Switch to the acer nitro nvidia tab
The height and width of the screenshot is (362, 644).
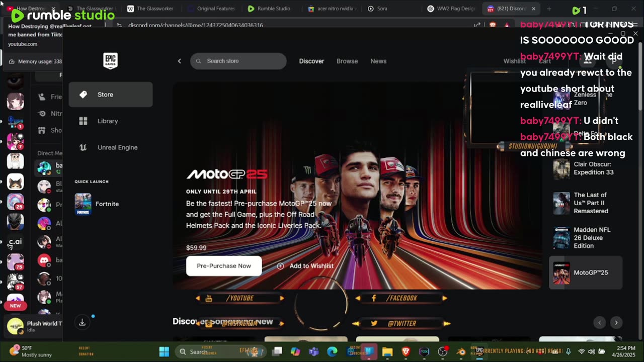(332, 9)
